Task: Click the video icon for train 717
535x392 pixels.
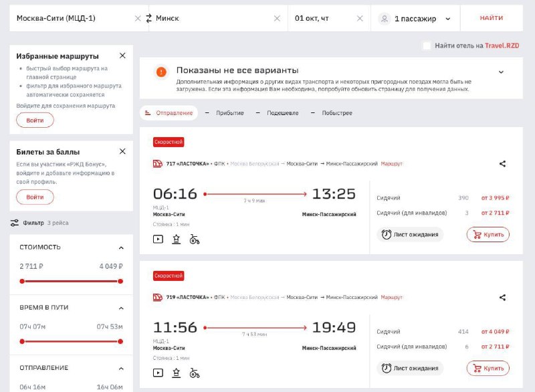Action: click(158, 239)
